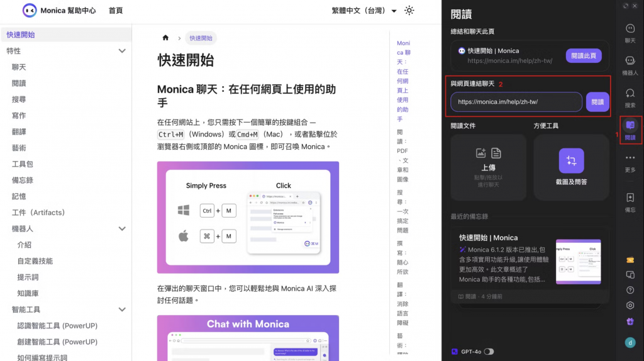Open the language dropdown 繁體中文（台灣）
The height and width of the screenshot is (361, 644).
point(364,11)
